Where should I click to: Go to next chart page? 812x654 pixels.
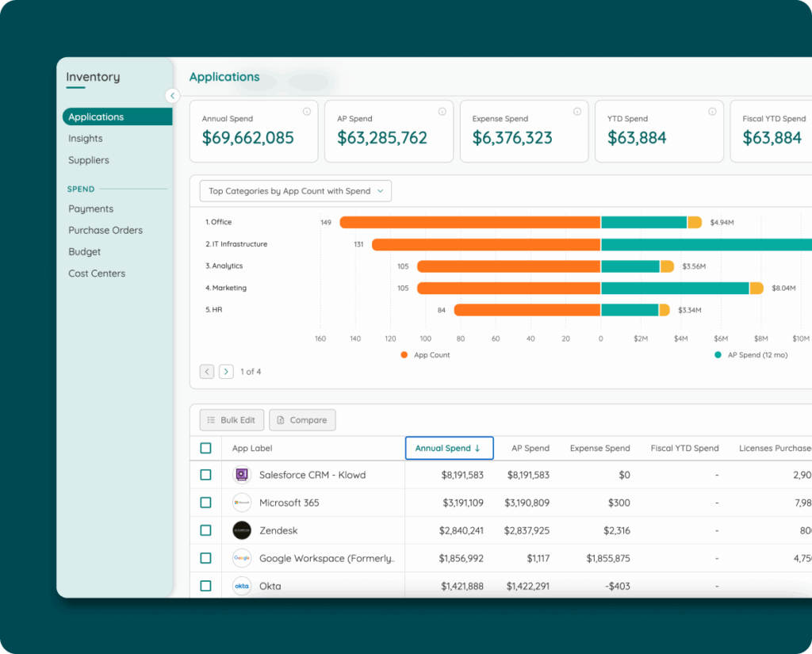tap(226, 371)
